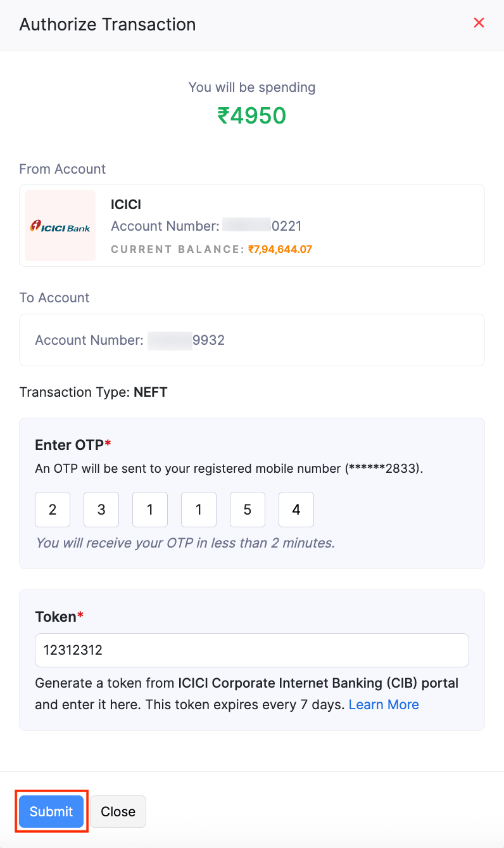Image resolution: width=504 pixels, height=848 pixels.
Task: Click the From Account ICICI card
Action: click(x=252, y=225)
